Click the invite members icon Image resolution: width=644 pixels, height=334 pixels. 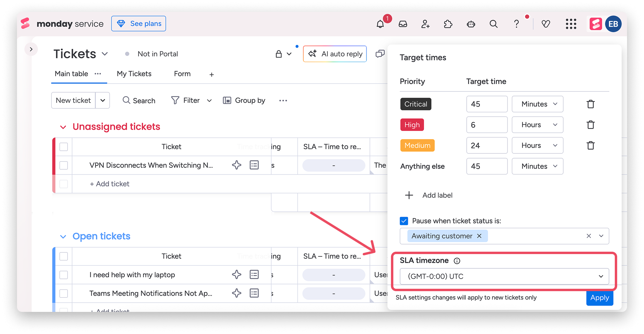425,24
